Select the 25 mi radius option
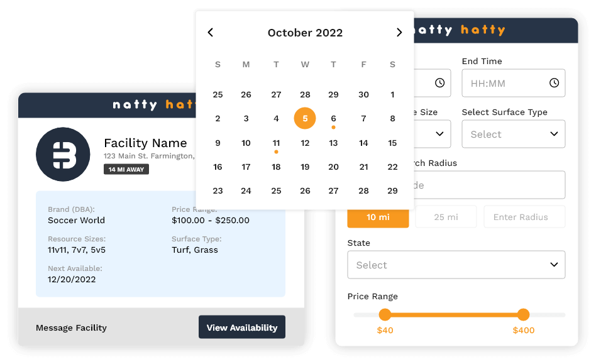Image resolution: width=596 pixels, height=364 pixels. (x=446, y=217)
